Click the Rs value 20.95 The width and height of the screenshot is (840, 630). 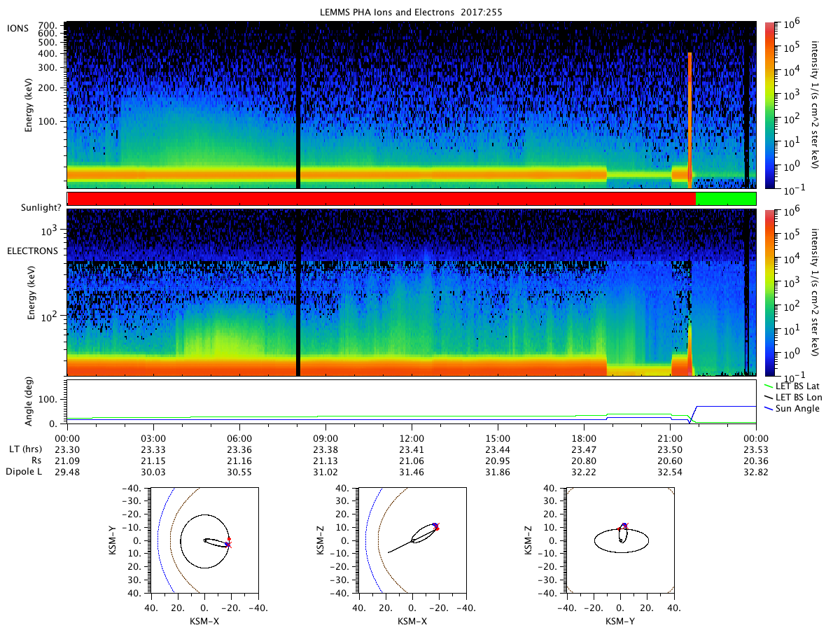click(498, 460)
